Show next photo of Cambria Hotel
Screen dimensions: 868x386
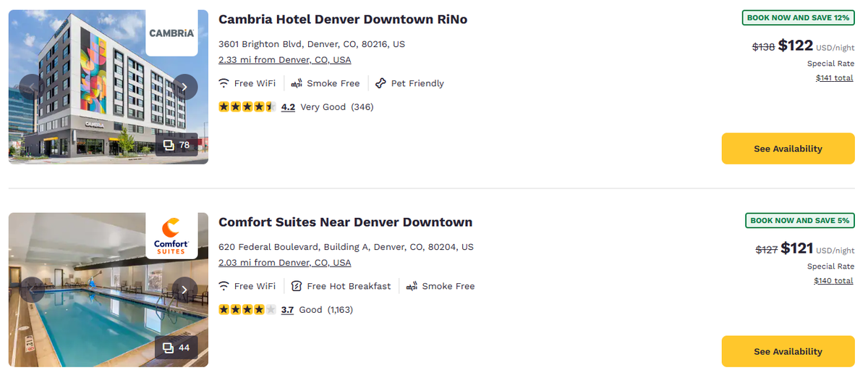[x=184, y=87]
